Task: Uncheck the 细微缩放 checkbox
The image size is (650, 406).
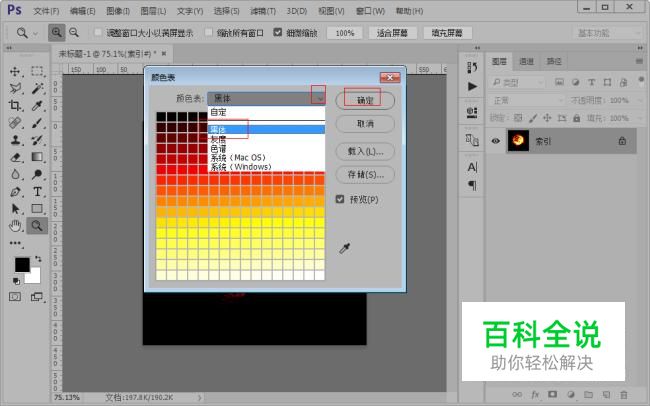Action: point(278,32)
